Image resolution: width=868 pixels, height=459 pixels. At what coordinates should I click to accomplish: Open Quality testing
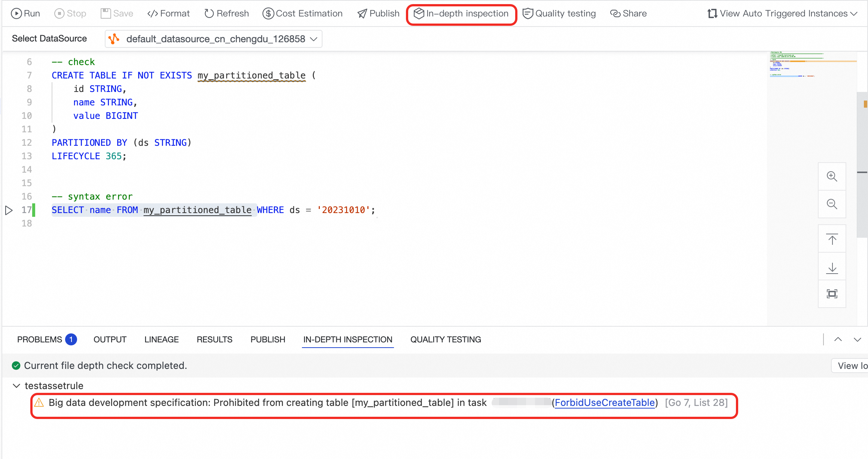tap(559, 14)
